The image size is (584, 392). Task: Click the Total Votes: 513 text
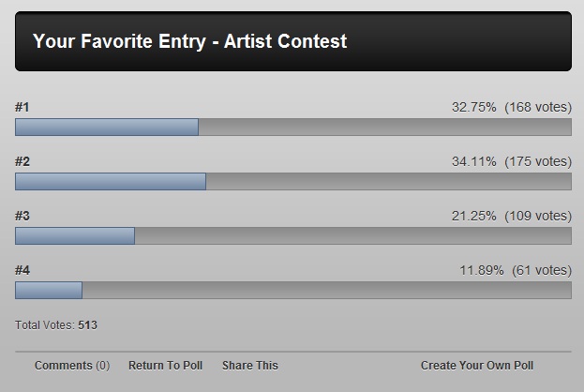pyautogui.click(x=56, y=325)
